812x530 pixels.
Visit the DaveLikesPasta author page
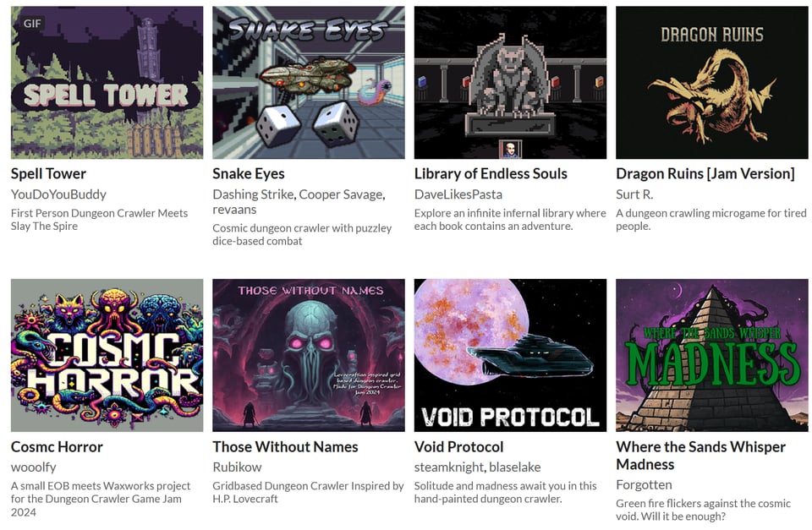[x=458, y=194]
